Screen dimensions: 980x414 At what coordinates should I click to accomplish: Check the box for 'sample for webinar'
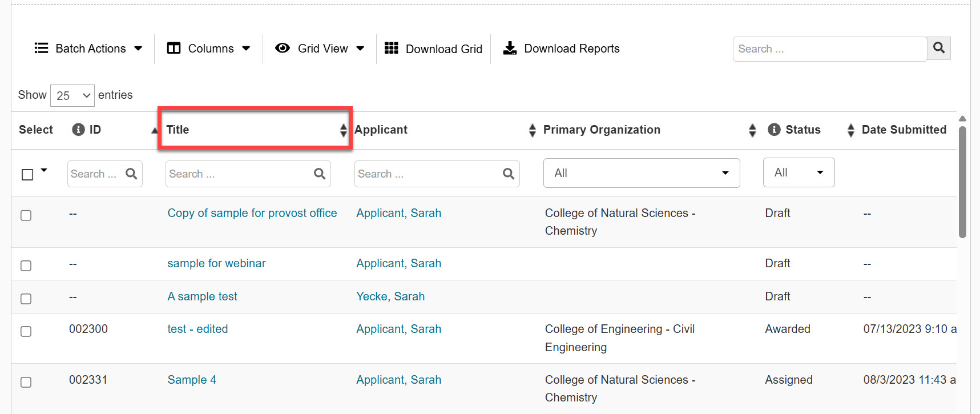click(26, 266)
